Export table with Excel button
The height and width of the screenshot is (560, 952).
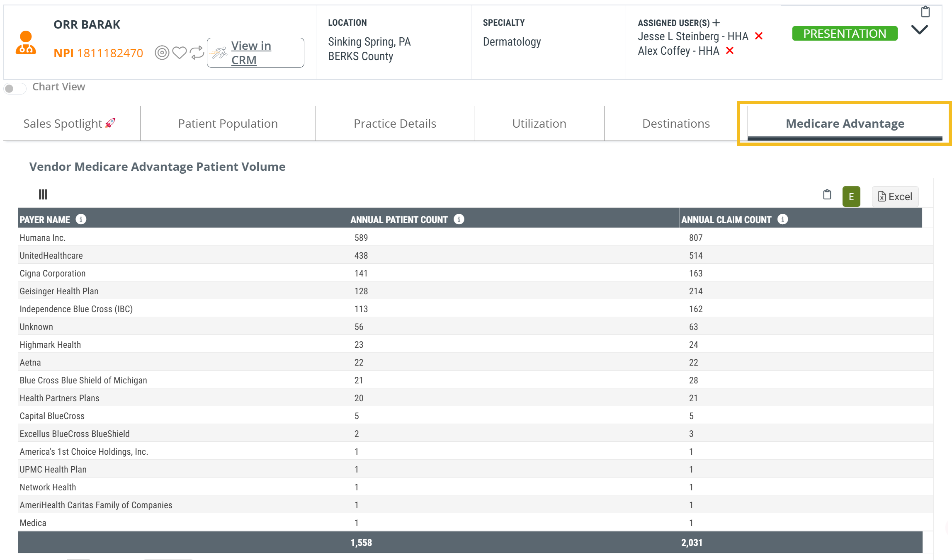coord(895,196)
